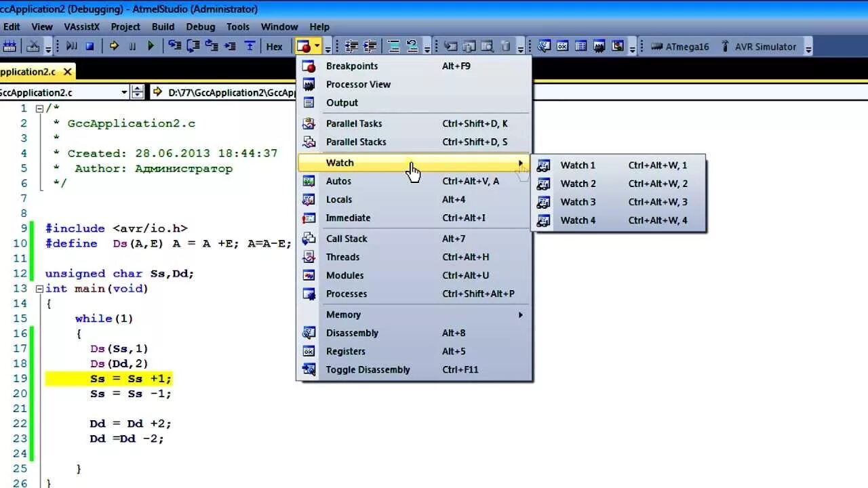Open toolbar options arrow after AVR Simulator
The height and width of the screenshot is (488, 868).
[x=808, y=47]
